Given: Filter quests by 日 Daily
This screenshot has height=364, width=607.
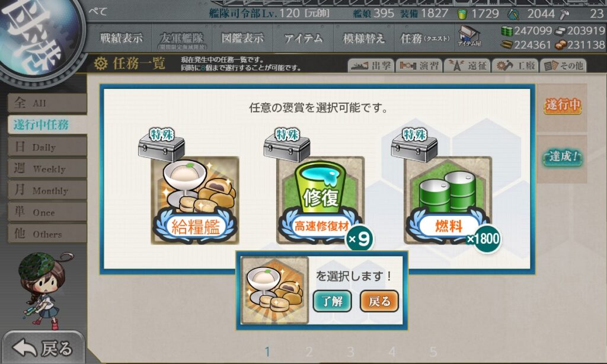Looking at the screenshot, I should pyautogui.click(x=47, y=147).
